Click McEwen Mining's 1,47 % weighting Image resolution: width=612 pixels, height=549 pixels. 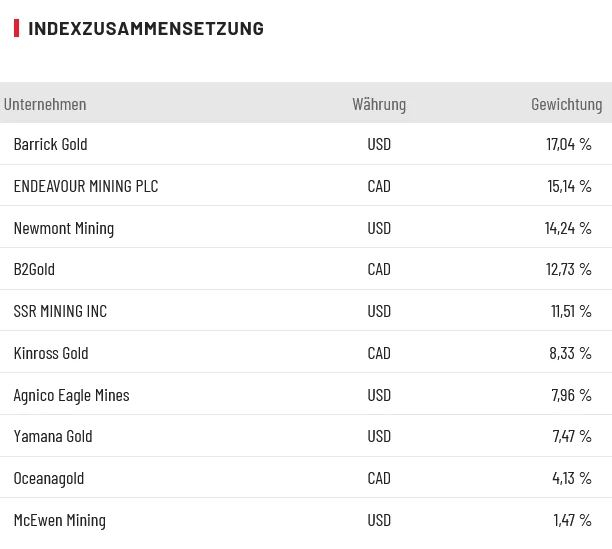coord(572,520)
